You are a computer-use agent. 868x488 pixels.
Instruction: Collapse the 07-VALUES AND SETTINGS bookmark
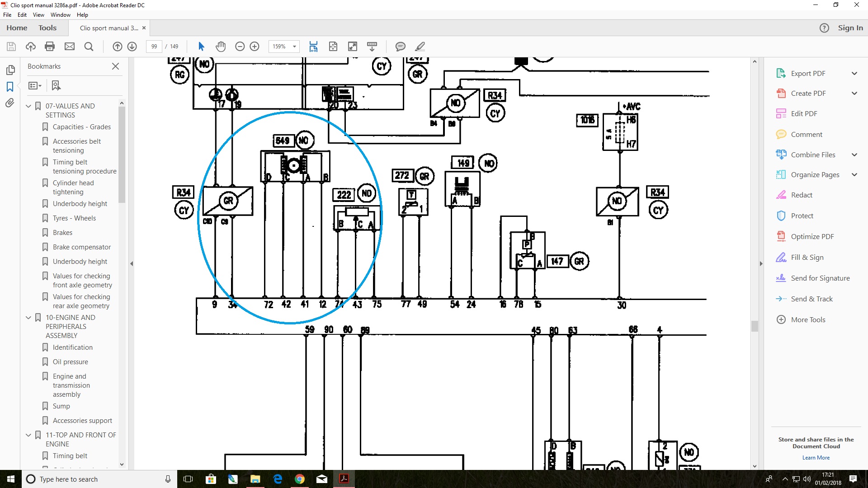[28, 106]
